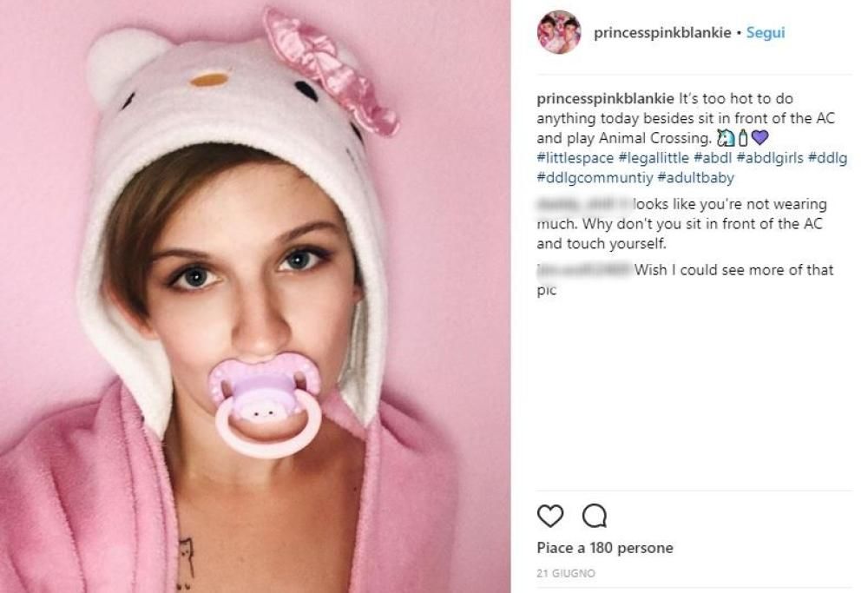Follow the account via the Segui link

click(766, 31)
